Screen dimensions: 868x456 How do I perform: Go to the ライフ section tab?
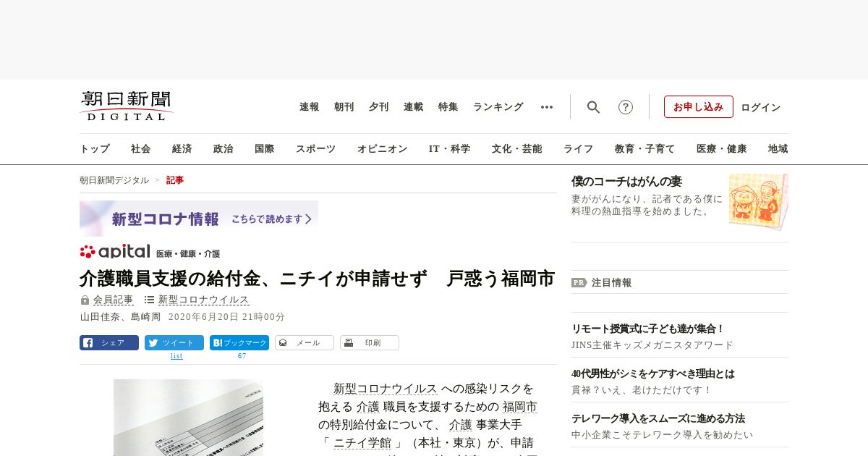click(579, 149)
